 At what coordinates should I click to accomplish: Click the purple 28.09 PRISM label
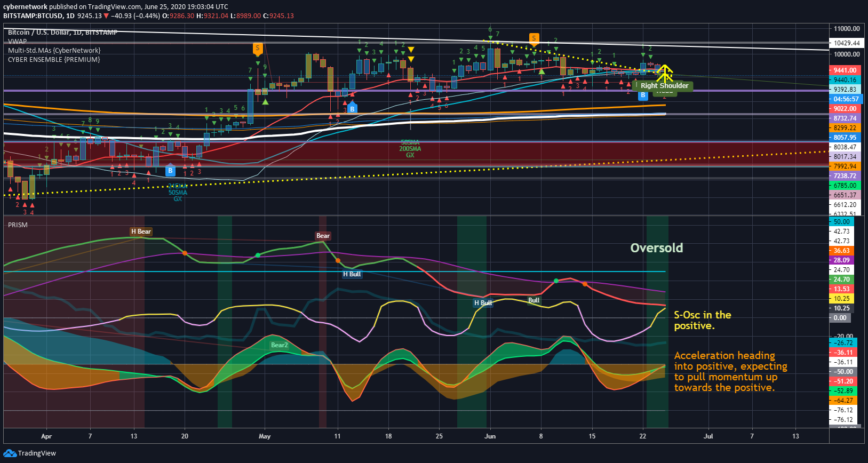click(842, 260)
